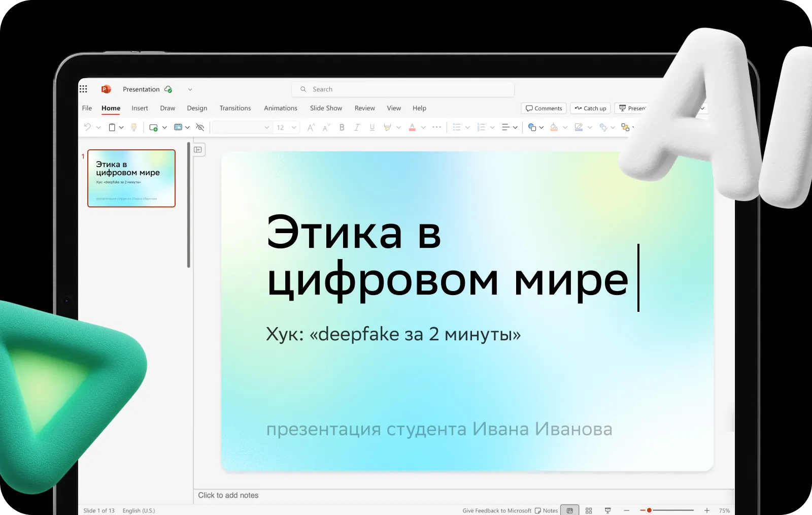
Task: Click the Increase Font Size icon
Action: coord(311,127)
